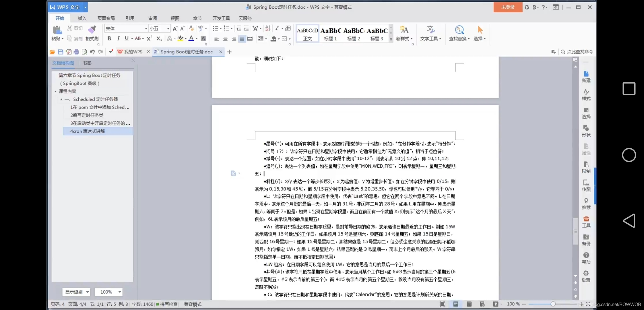The image size is (644, 310).
Task: Click the Paste icon in ribbon
Action: pyautogui.click(x=57, y=30)
